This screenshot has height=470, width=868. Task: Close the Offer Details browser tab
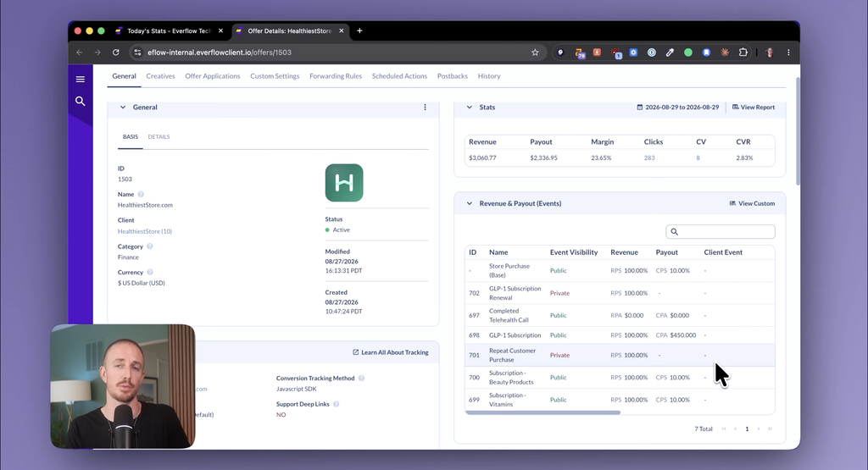342,31
